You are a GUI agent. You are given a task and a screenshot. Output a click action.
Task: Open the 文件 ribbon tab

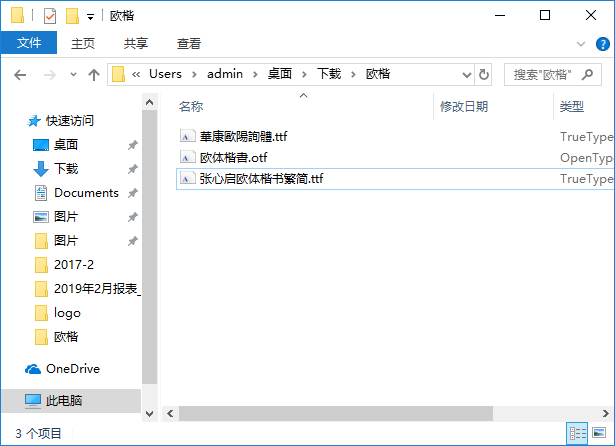pos(29,43)
